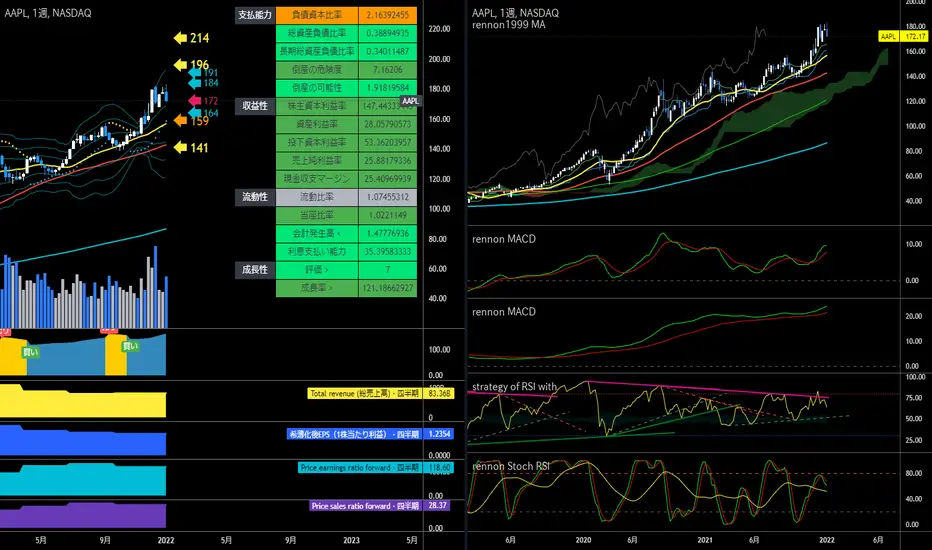The width and height of the screenshot is (932, 550).
Task: Click the '収益性' category header
Action: click(x=255, y=106)
